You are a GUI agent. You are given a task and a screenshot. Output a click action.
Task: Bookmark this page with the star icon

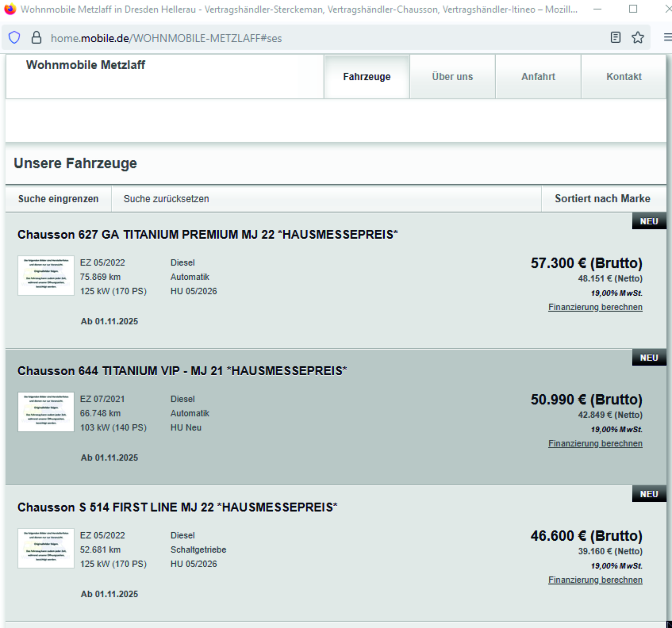637,38
